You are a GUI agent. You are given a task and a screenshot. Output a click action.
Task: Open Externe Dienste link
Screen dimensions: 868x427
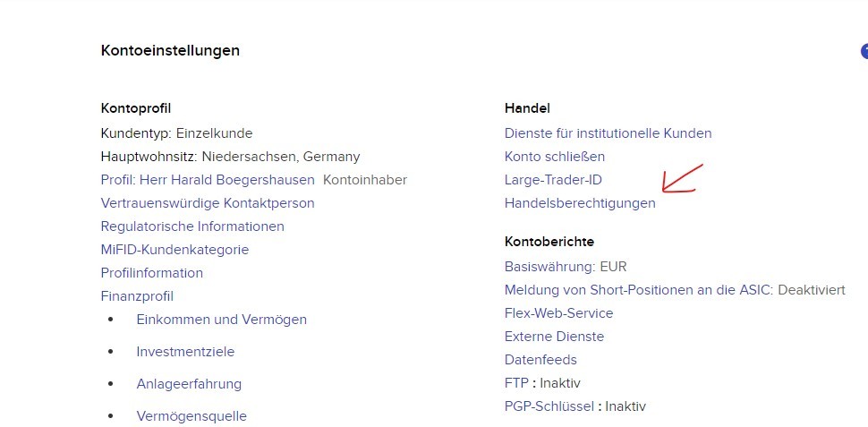pyautogui.click(x=554, y=337)
